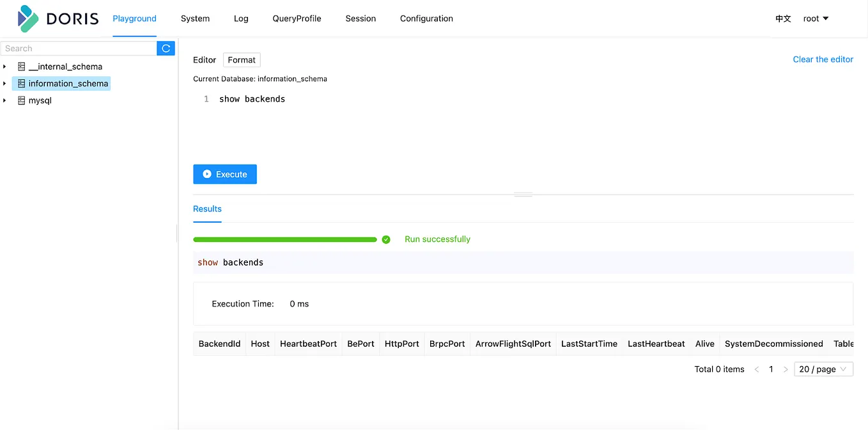
Task: Select the Results tab
Action: coord(207,209)
